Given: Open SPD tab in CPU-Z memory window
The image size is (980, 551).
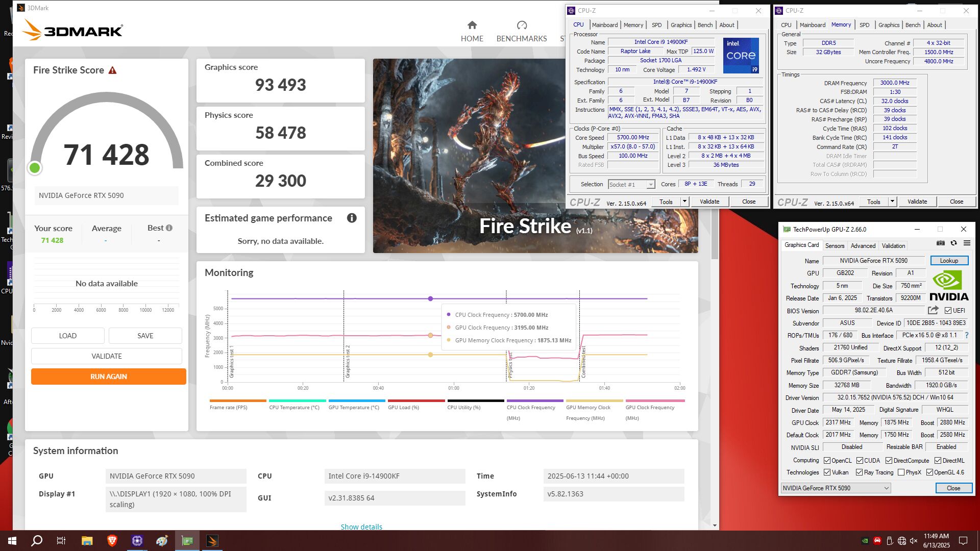Looking at the screenshot, I should [864, 25].
